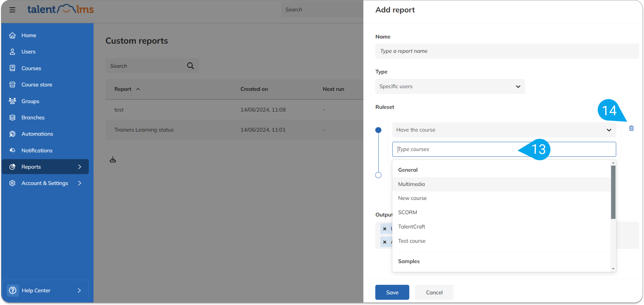
Task: Save the new report
Action: click(392, 292)
